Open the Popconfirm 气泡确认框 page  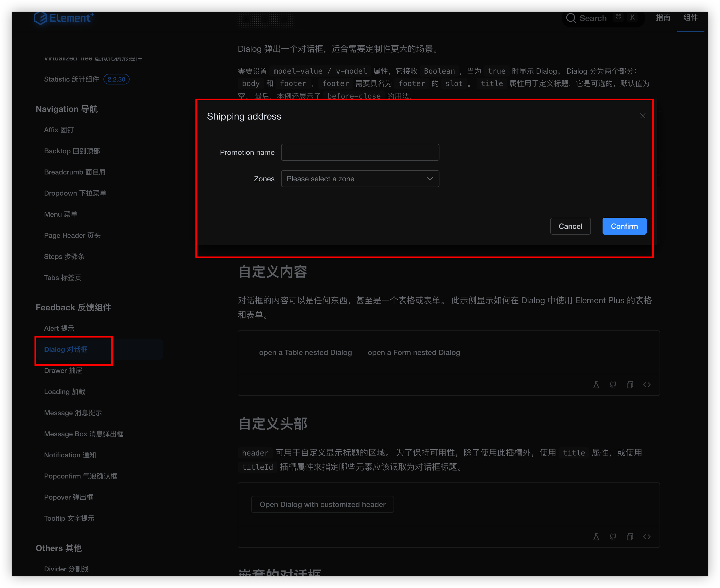click(x=80, y=476)
